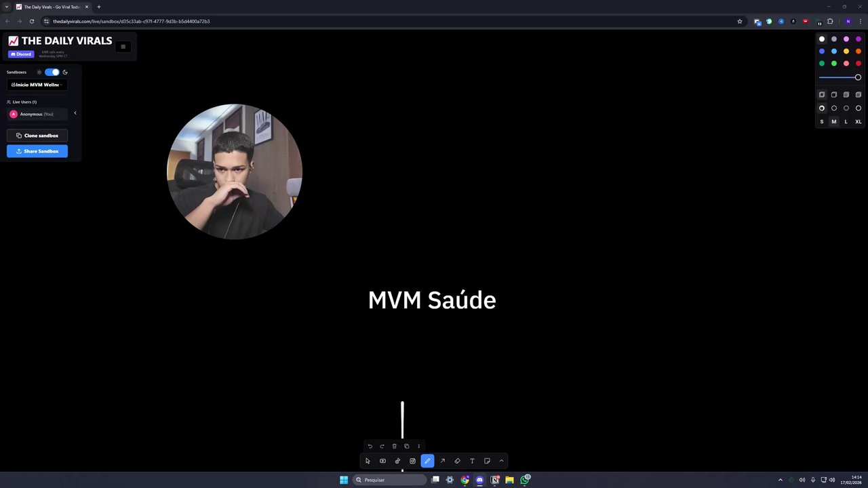Adjust the opacity slider handle
This screenshot has height=488, width=868.
[858, 77]
